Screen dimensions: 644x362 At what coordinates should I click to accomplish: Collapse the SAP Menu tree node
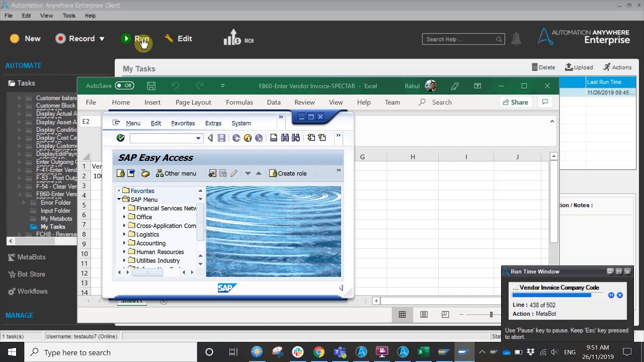(119, 200)
